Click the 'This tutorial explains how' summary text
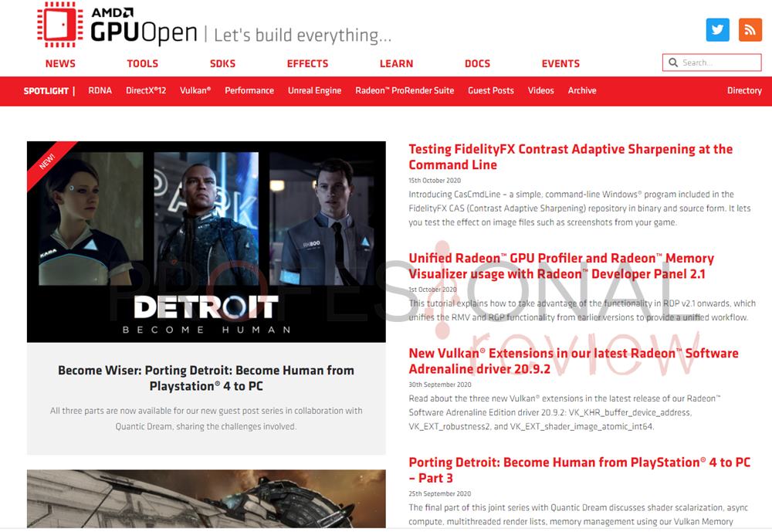Screen dimensions: 772x532 (x=582, y=310)
